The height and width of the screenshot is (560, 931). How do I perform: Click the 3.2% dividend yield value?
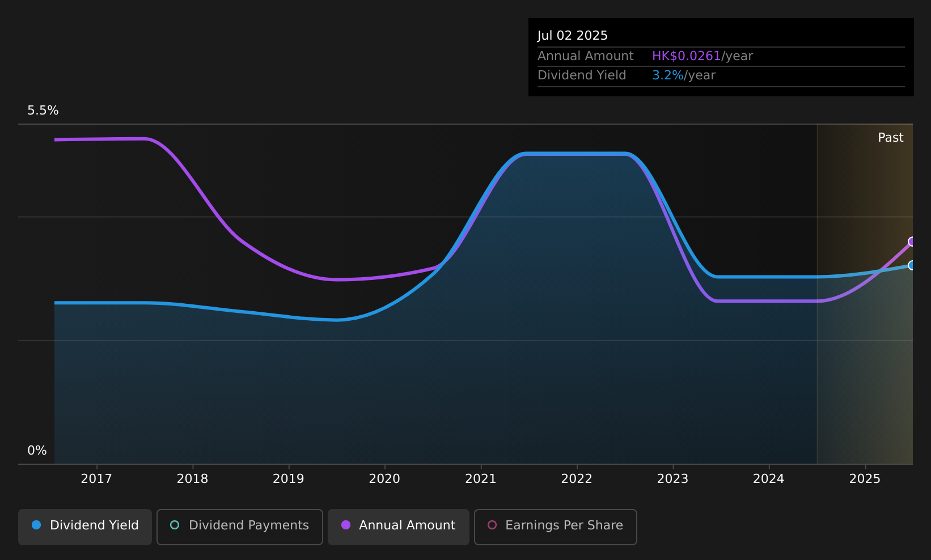[668, 75]
